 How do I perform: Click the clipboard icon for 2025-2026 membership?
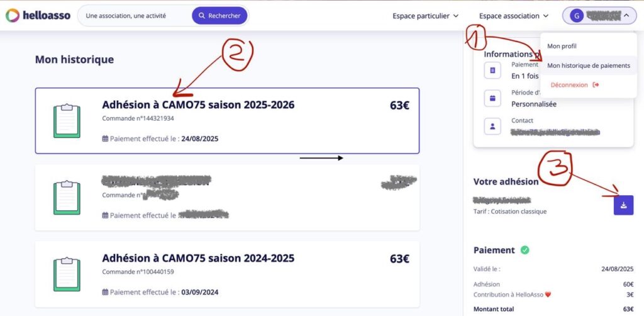[67, 121]
